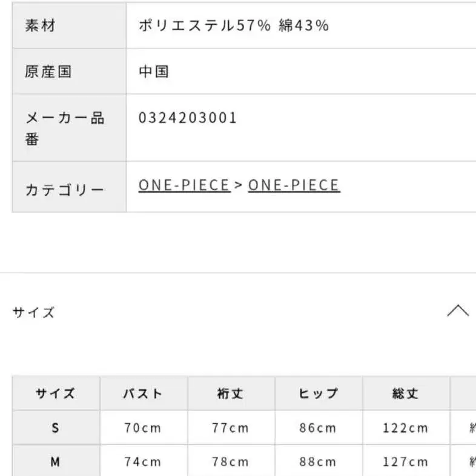The width and height of the screenshot is (476, 476).
Task: Click the サイズ section heading
Action: tap(33, 312)
